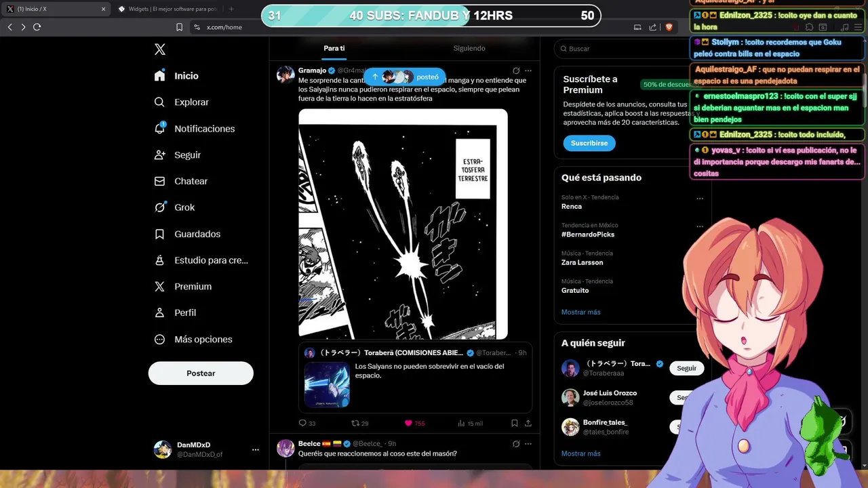
Task: Click the Postear button
Action: pyautogui.click(x=201, y=373)
